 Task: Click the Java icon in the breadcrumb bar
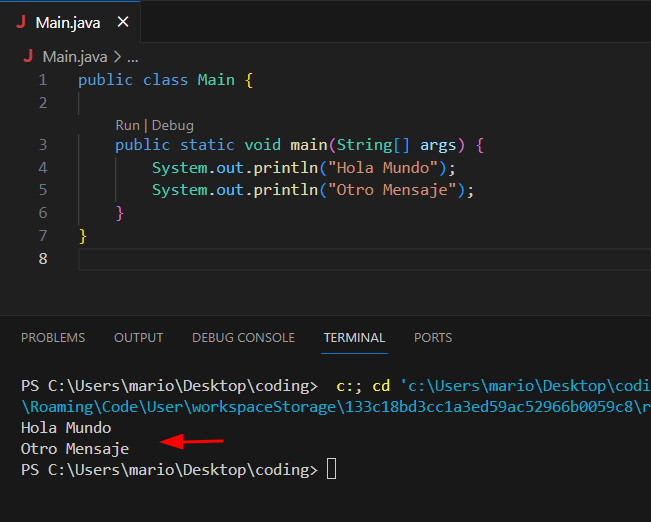[x=28, y=56]
